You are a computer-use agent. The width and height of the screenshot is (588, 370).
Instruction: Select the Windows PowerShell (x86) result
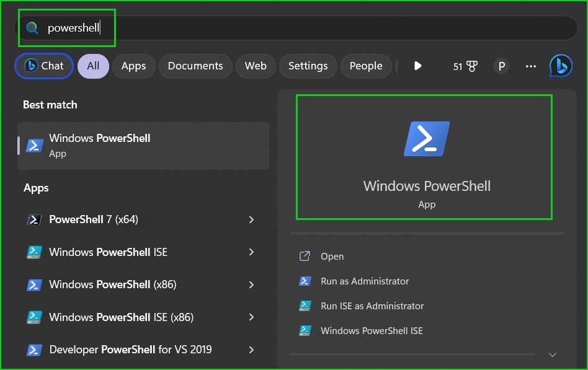pyautogui.click(x=113, y=284)
